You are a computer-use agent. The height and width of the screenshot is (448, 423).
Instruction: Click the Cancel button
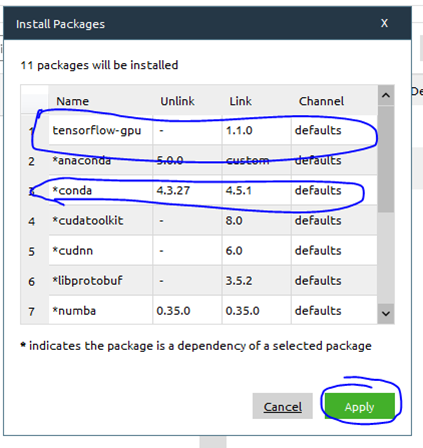[282, 406]
